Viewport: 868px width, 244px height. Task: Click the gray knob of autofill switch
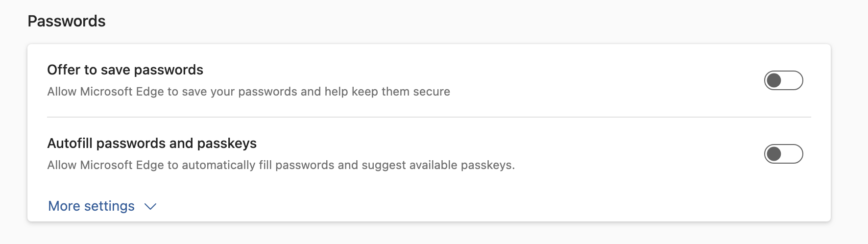click(774, 154)
